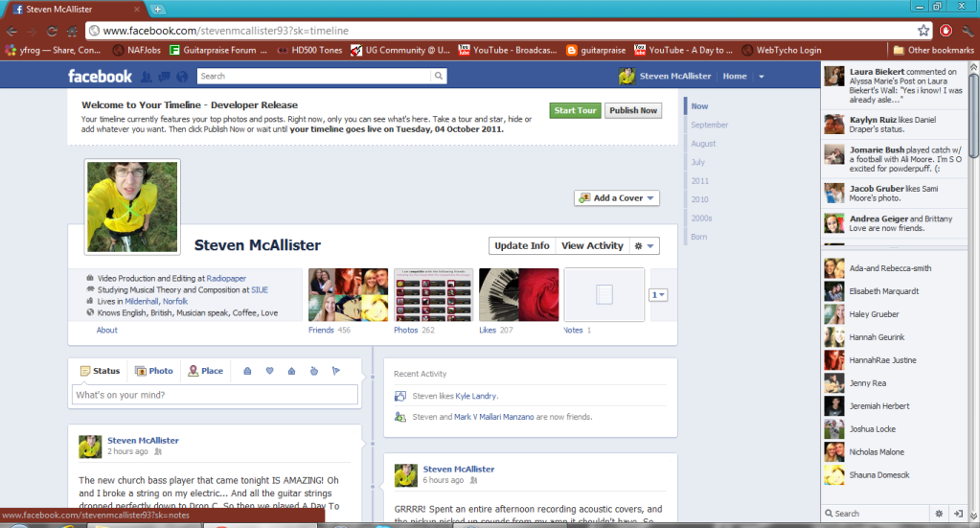Open yfrog bookmark
This screenshot has width=980, height=528.
tap(53, 50)
